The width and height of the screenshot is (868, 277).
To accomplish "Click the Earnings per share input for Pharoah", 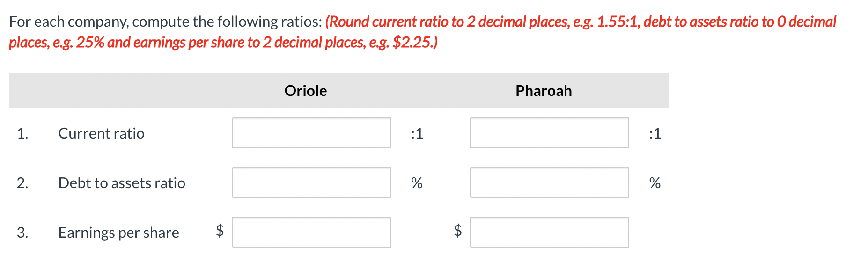I will pos(549,232).
